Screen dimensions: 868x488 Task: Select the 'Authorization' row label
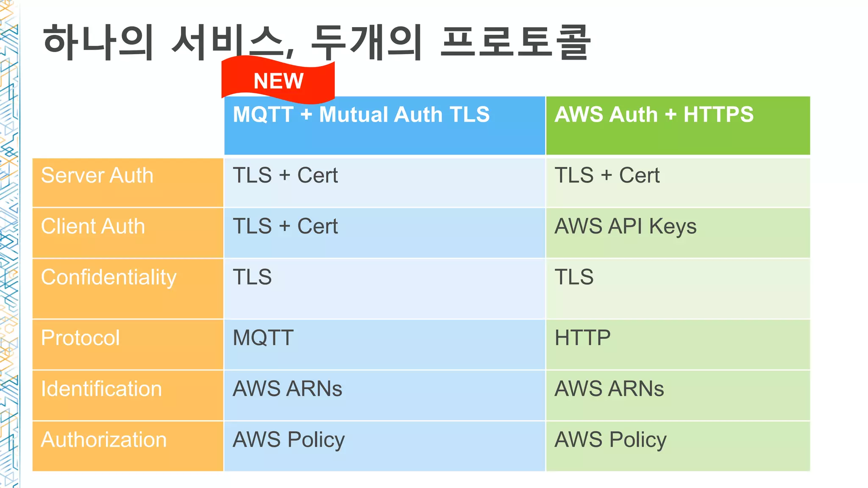click(x=128, y=446)
